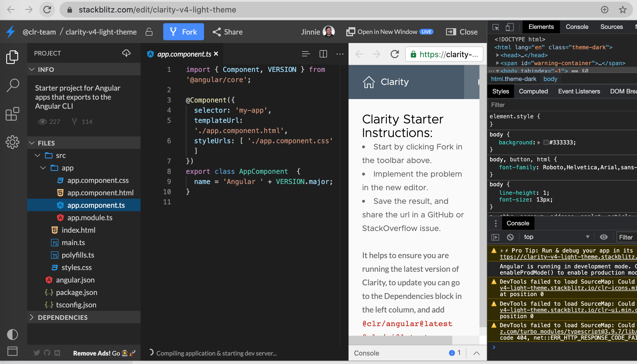
Task: Expand the background property triangle
Action: 539,142
